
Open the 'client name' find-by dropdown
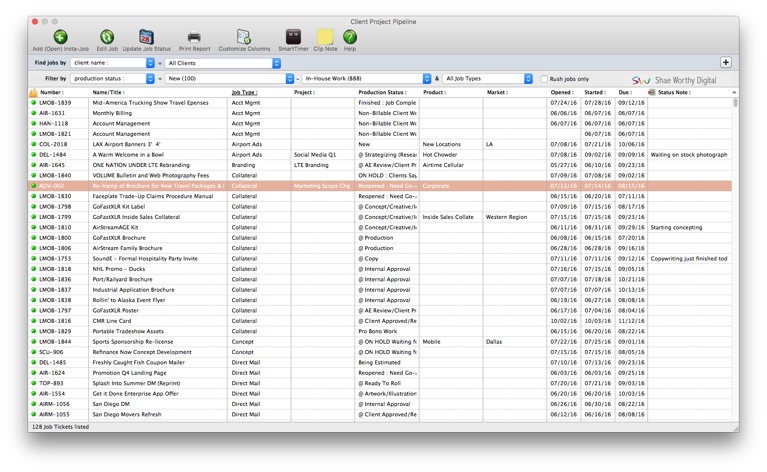coord(113,63)
